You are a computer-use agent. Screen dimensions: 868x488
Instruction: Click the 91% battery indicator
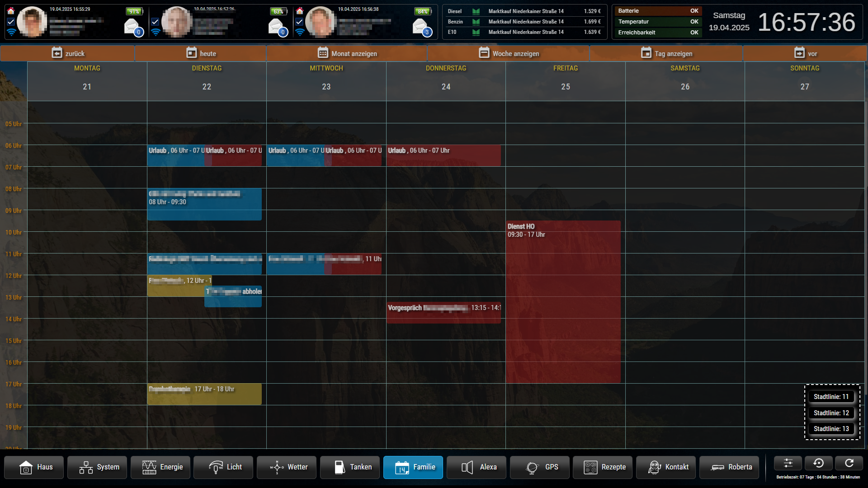[134, 11]
